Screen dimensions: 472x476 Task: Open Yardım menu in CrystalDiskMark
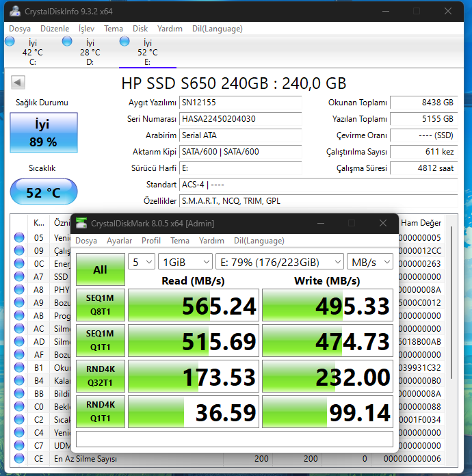211,241
